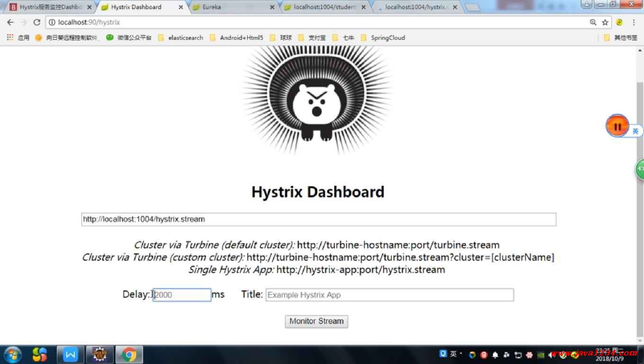This screenshot has width=644, height=364.
Task: Open the Android+Html5 bookmark folder
Action: click(236, 37)
